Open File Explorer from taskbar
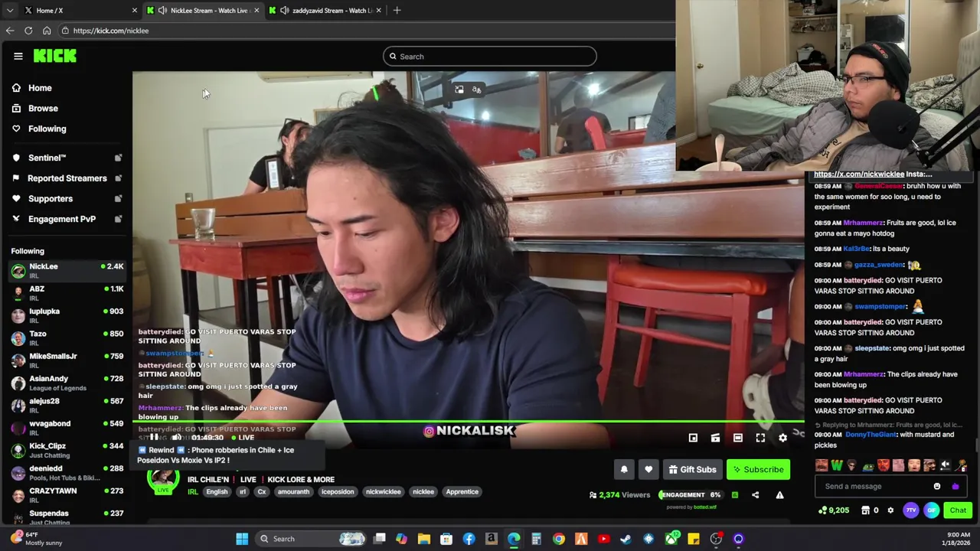 (x=424, y=539)
